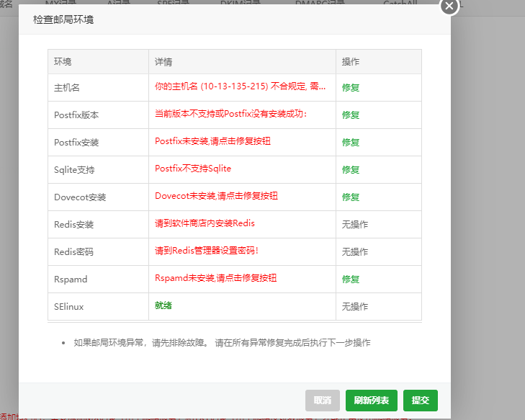Select the Redis安装 environment cell
The image size is (525, 420).
tap(98, 225)
